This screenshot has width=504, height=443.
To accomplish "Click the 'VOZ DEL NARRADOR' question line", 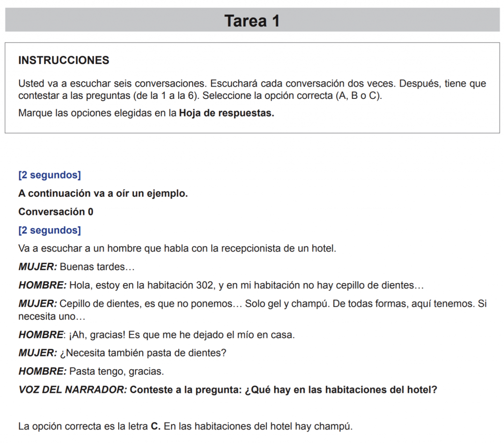I will click(227, 390).
